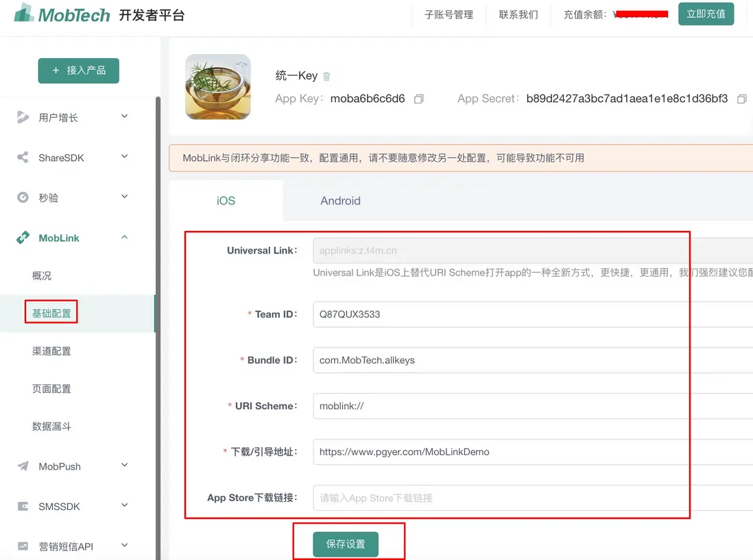The height and width of the screenshot is (560, 753).
Task: Click the MobTech logo icon
Action: [24, 13]
